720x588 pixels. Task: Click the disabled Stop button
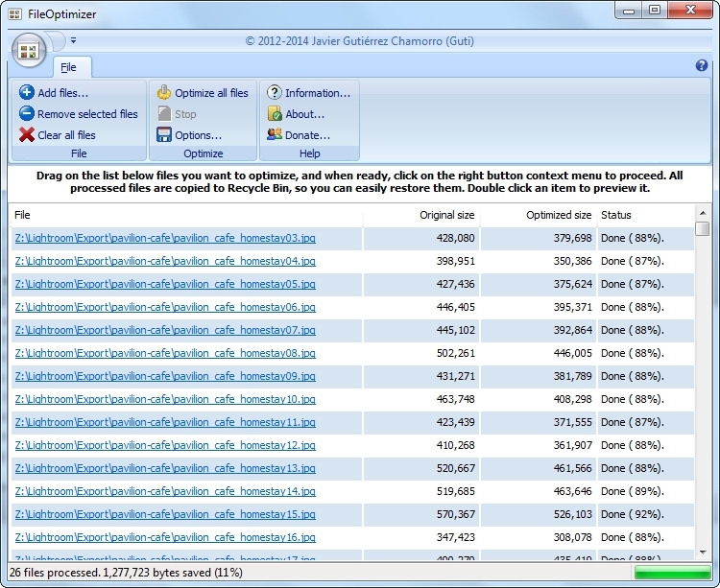click(178, 114)
